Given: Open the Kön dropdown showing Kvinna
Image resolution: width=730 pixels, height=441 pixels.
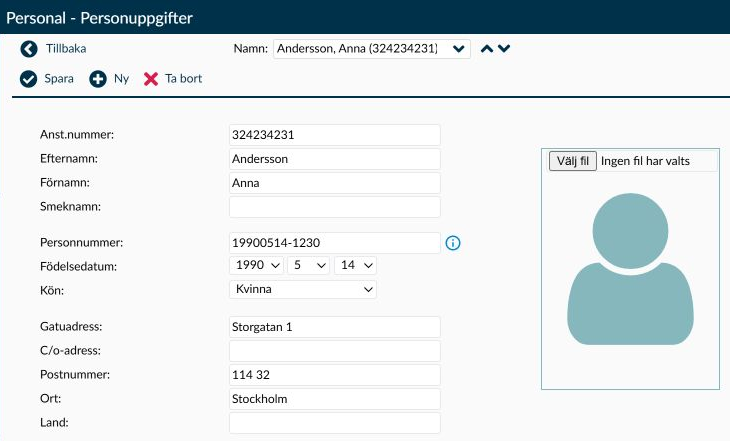Looking at the screenshot, I should pyautogui.click(x=303, y=289).
